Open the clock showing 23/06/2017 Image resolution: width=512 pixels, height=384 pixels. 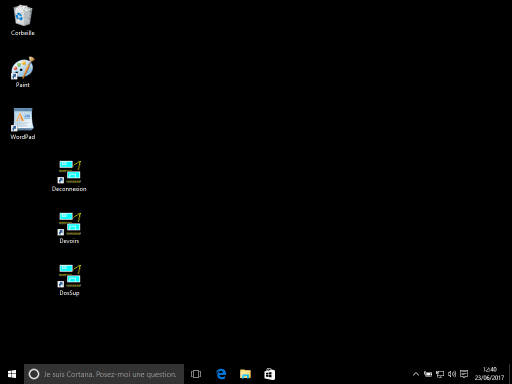pyautogui.click(x=489, y=374)
